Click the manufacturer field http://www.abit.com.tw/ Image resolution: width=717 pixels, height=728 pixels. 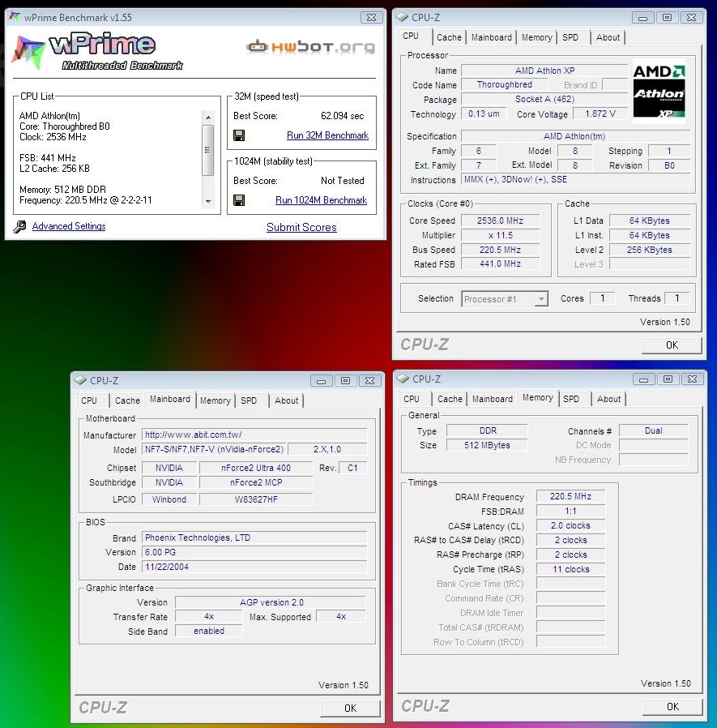click(x=254, y=435)
